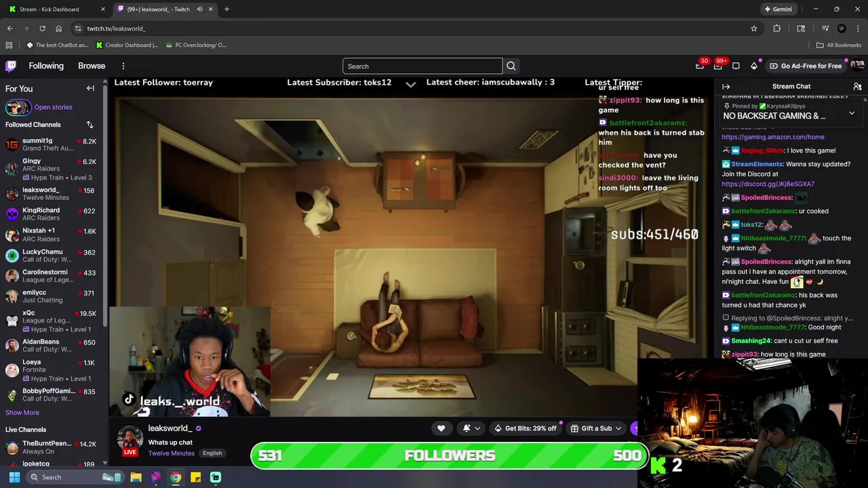Open notifications inbox with 99+ badge
Image resolution: width=868 pixels, height=488 pixels.
pyautogui.click(x=718, y=66)
